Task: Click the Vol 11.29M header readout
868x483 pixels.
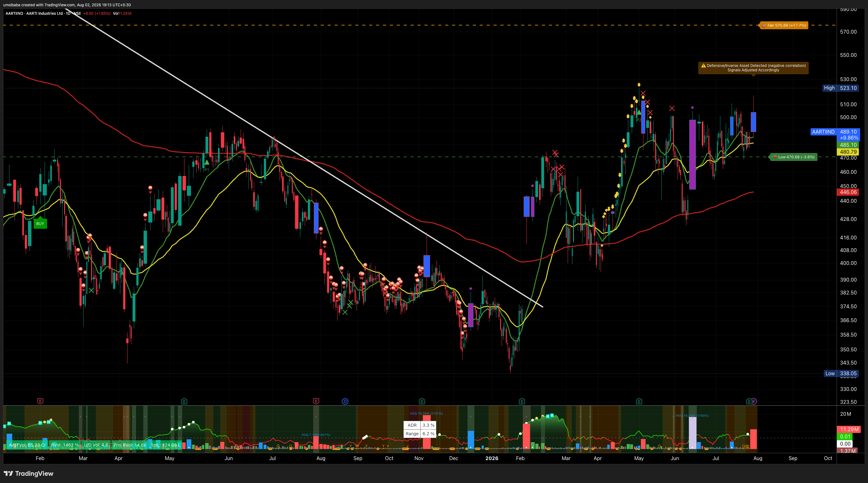Action: [x=122, y=14]
